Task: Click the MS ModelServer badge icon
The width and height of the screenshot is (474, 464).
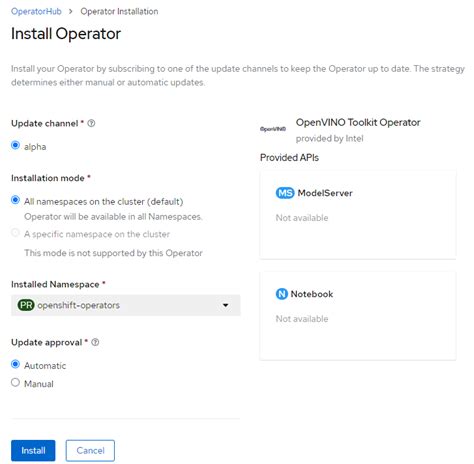Action: pos(285,193)
